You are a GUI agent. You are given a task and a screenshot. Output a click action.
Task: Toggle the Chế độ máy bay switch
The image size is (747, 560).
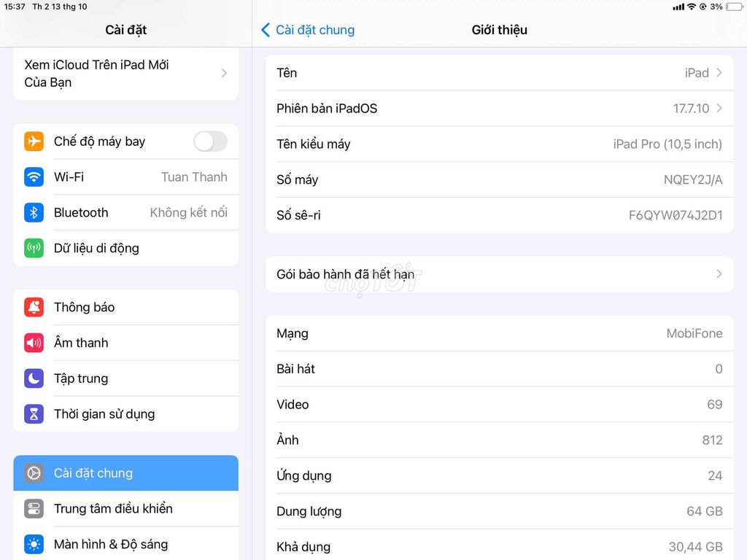click(x=211, y=141)
